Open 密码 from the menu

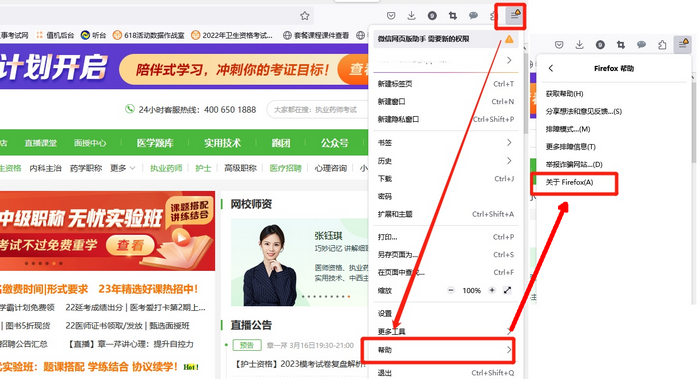click(446, 196)
